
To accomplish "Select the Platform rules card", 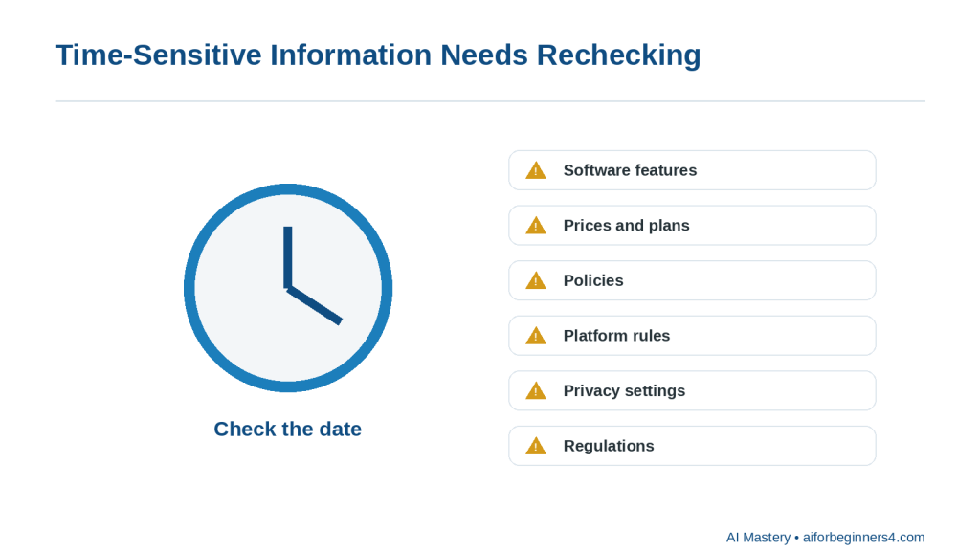I will (x=692, y=336).
